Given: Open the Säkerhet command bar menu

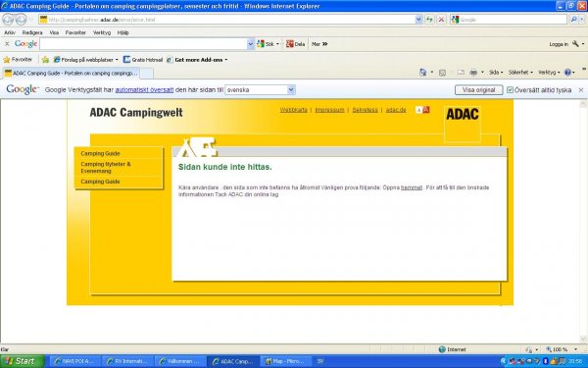Looking at the screenshot, I should click(520, 72).
